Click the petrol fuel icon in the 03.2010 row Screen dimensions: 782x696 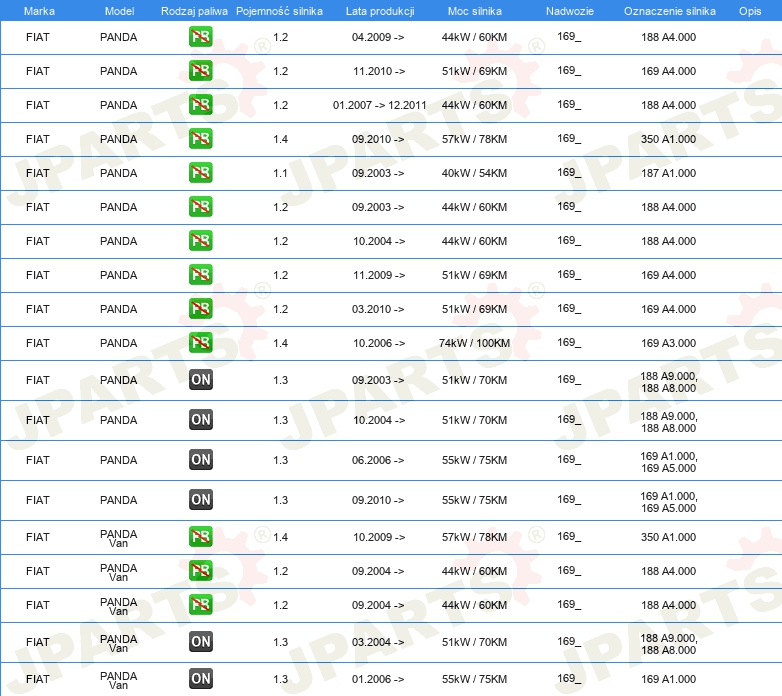point(200,309)
